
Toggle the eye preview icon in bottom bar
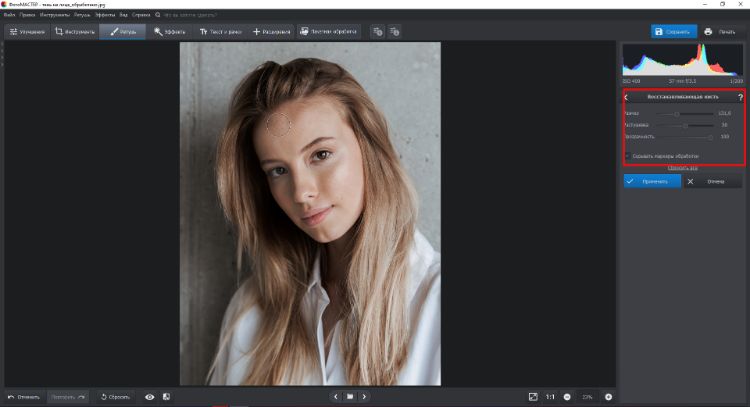coord(150,397)
